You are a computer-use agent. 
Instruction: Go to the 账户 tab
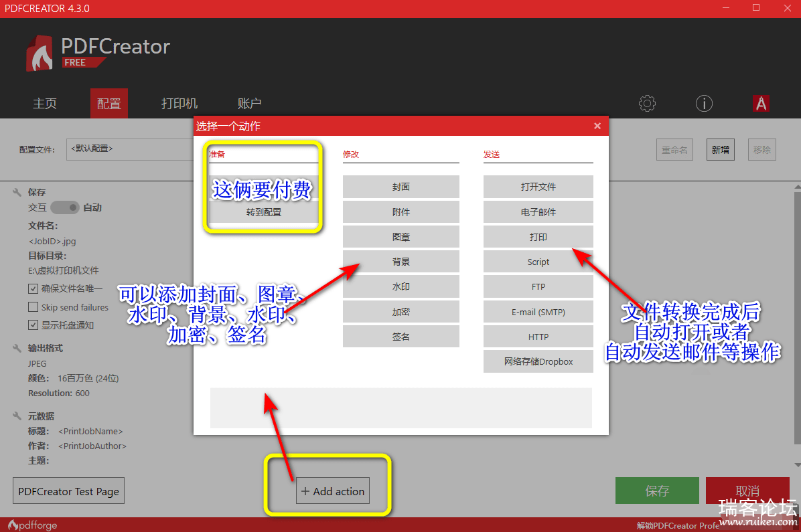coord(249,104)
